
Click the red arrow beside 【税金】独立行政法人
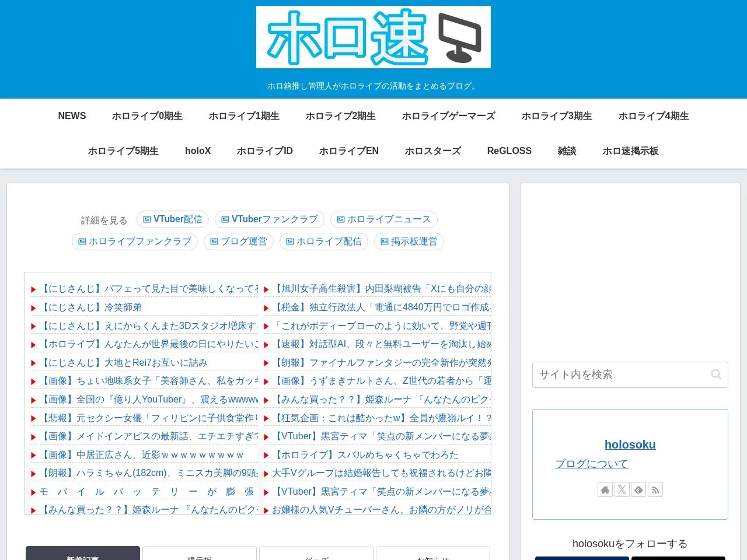pyautogui.click(x=266, y=308)
